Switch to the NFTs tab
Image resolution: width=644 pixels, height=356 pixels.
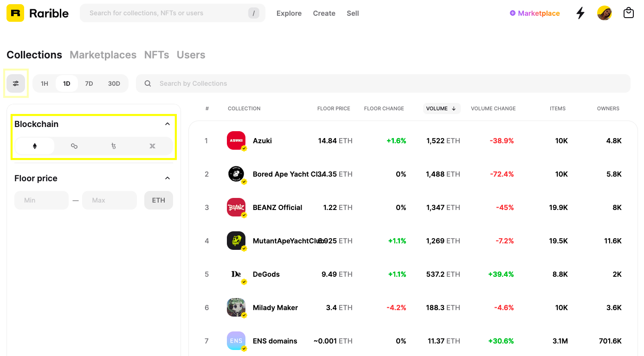tap(157, 55)
